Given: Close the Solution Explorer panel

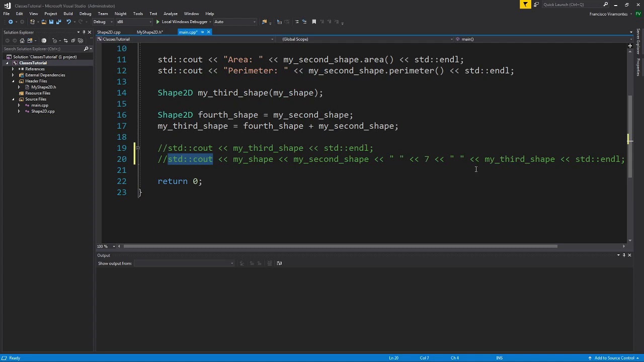Looking at the screenshot, I should 90,32.
